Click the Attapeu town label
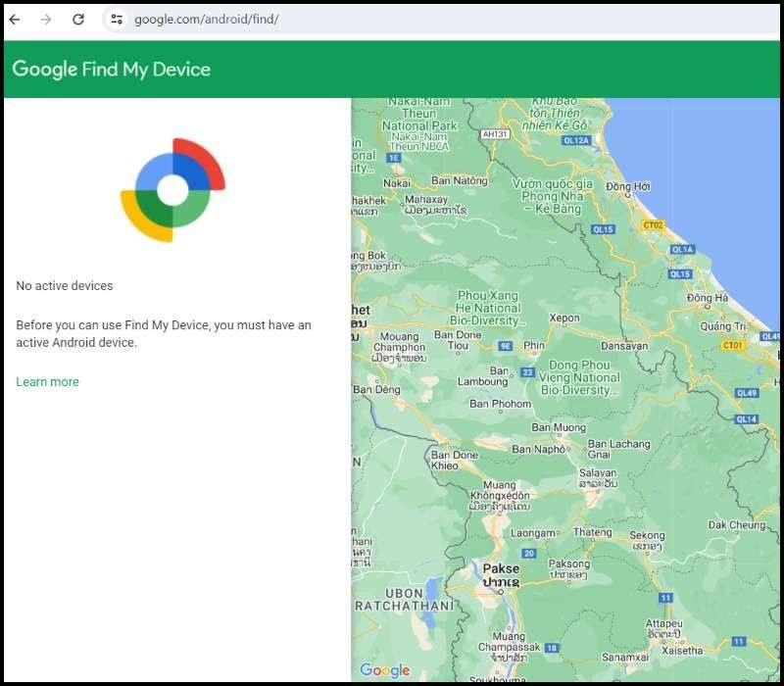The height and width of the screenshot is (686, 784). pyautogui.click(x=663, y=623)
